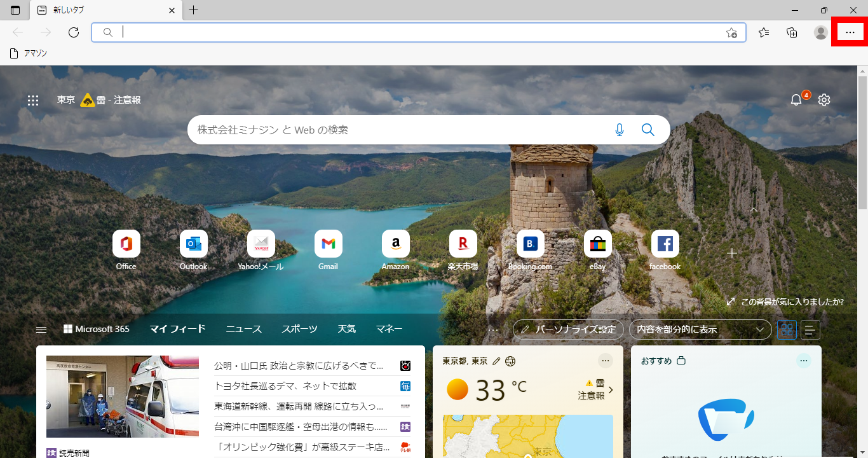Open headline 東海道新幹線、運転再開
This screenshot has width=868, height=458.
(299, 406)
